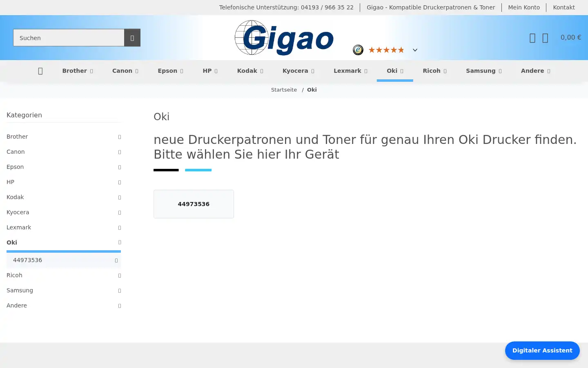Image resolution: width=588 pixels, height=368 pixels.
Task: Expand Kyocera category arrow in sidebar
Action: pyautogui.click(x=120, y=213)
